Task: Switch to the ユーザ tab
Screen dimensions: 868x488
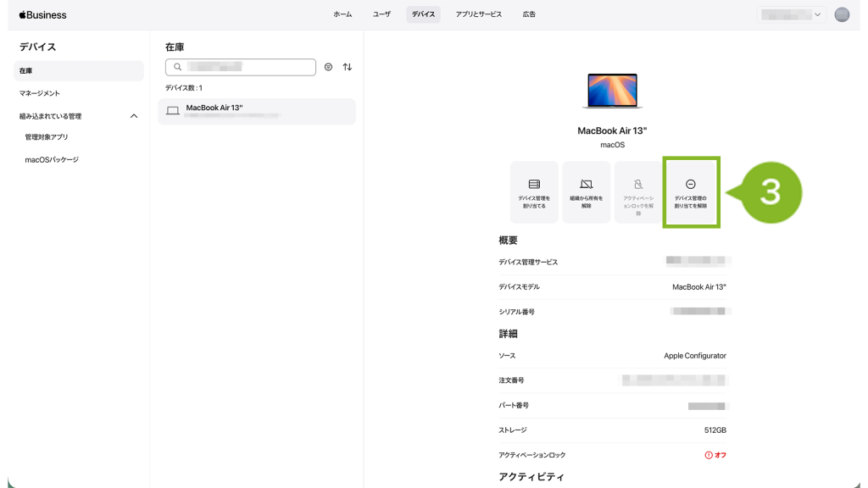Action: 381,14
